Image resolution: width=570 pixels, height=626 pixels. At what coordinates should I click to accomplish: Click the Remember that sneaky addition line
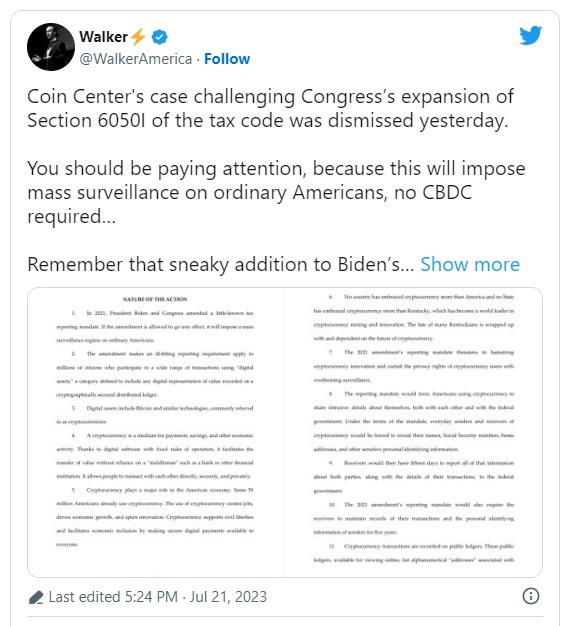click(221, 264)
